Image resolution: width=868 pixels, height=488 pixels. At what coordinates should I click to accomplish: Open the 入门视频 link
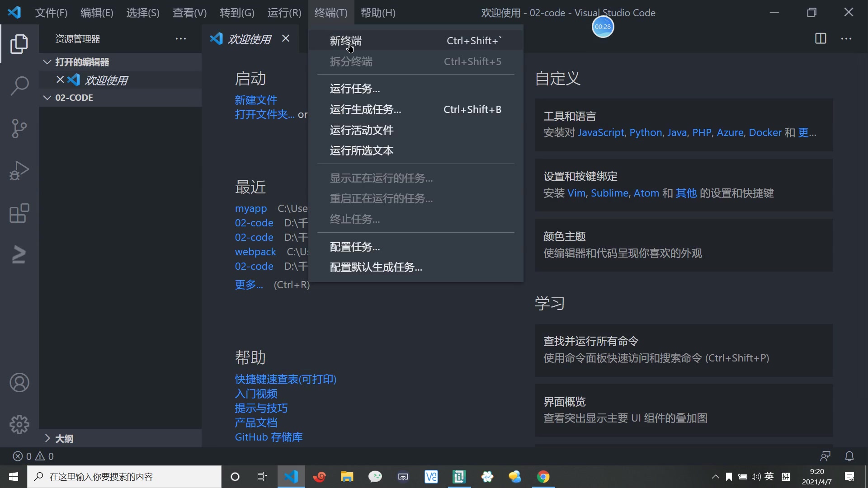256,394
